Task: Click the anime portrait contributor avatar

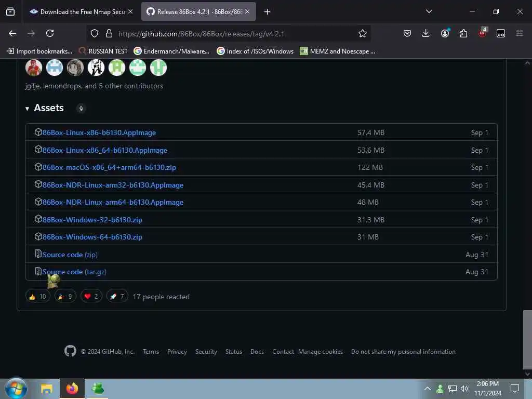Action: click(75, 68)
